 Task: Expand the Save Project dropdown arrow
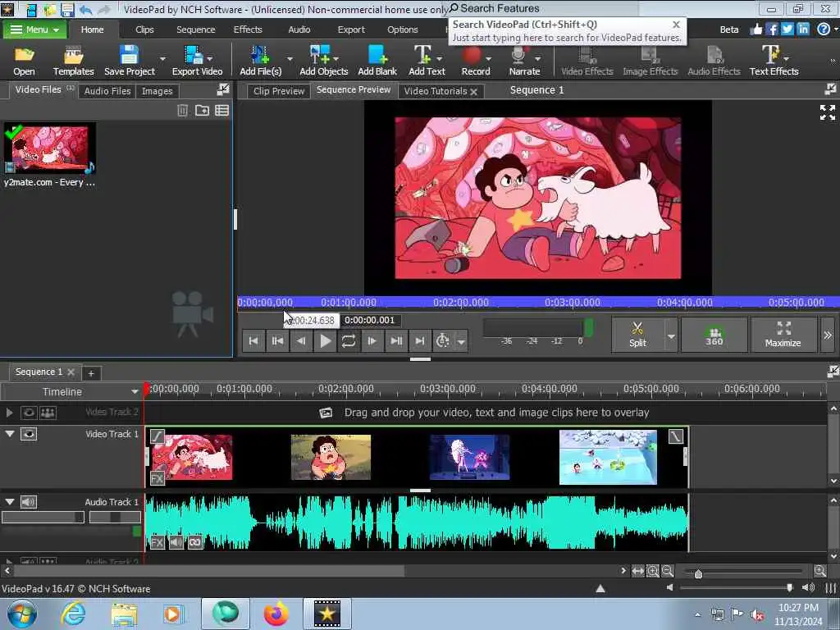(162, 58)
